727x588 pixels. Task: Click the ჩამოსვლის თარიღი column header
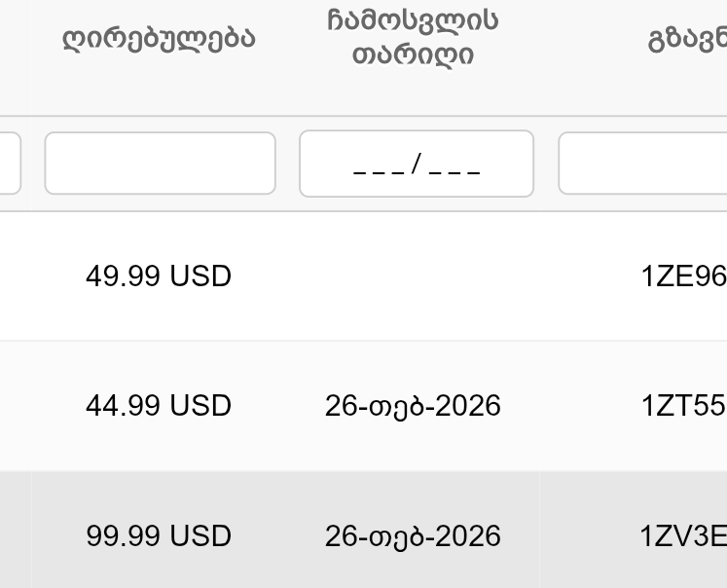pos(414,37)
